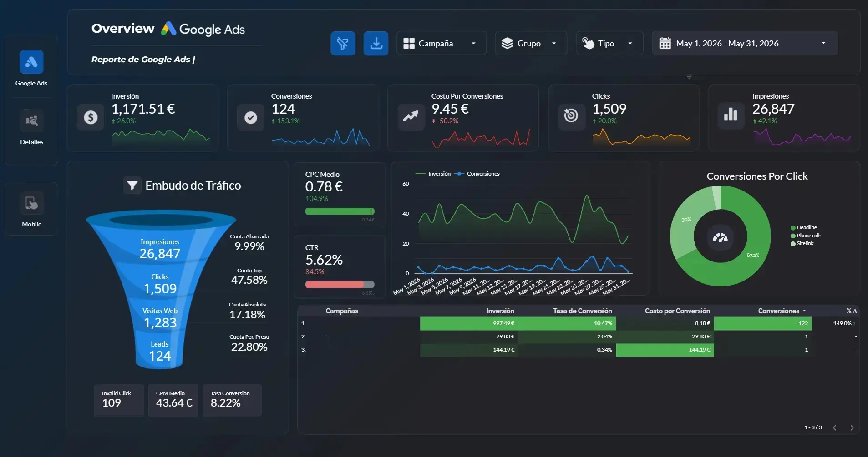The image size is (868, 457).
Task: Click the Cuota Top 47.58% value
Action: [249, 280]
